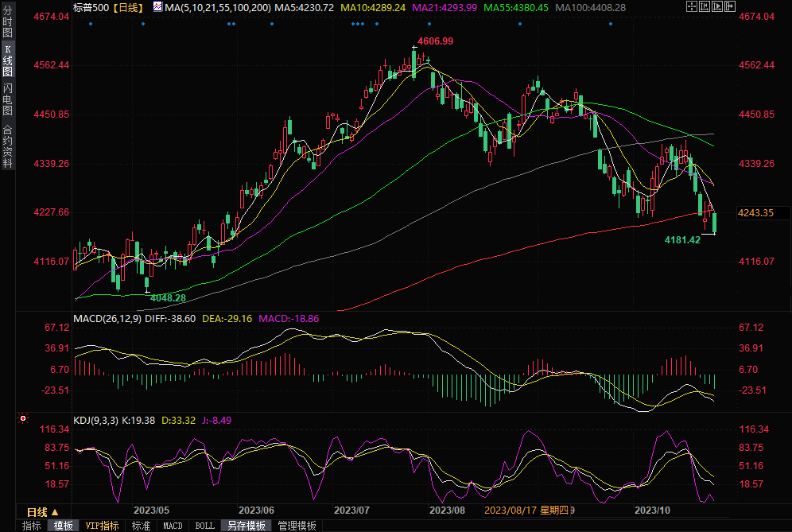The height and width of the screenshot is (532, 792).
Task: Apply the MACD template at bottom bar
Action: [x=173, y=526]
